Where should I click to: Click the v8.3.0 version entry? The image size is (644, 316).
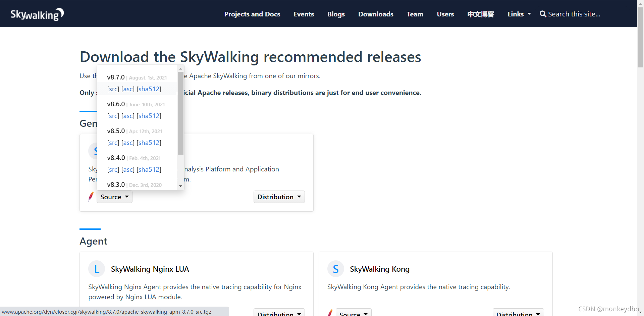(x=116, y=185)
